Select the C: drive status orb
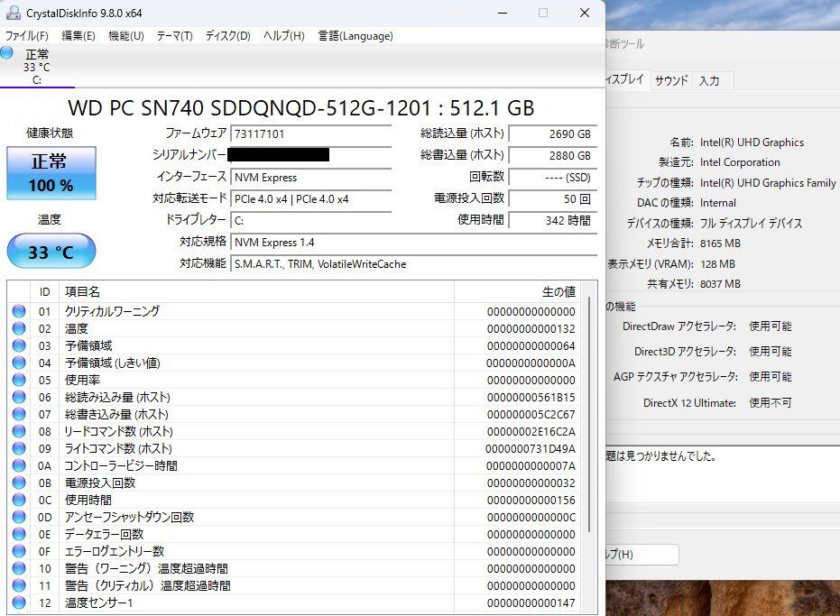840x616 pixels. coord(7,52)
